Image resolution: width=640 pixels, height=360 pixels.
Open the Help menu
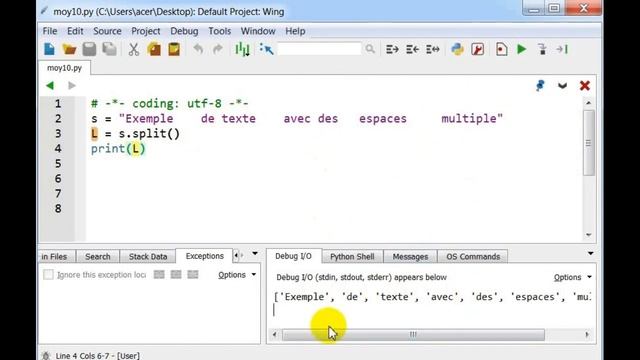click(295, 31)
